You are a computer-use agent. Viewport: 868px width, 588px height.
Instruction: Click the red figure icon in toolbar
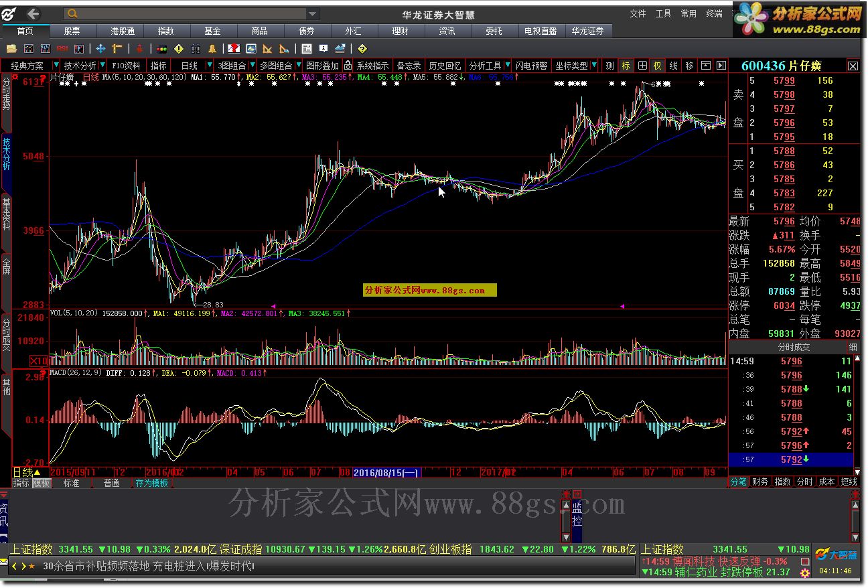[x=139, y=49]
